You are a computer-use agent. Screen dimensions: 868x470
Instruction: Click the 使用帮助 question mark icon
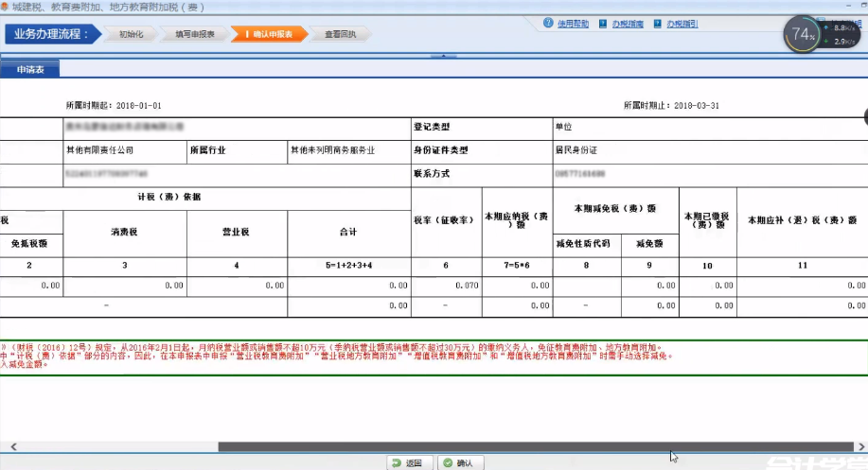coord(548,24)
